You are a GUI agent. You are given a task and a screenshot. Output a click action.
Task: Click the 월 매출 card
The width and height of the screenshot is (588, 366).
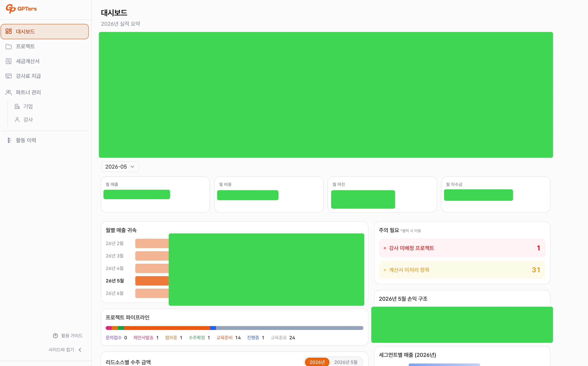click(155, 194)
